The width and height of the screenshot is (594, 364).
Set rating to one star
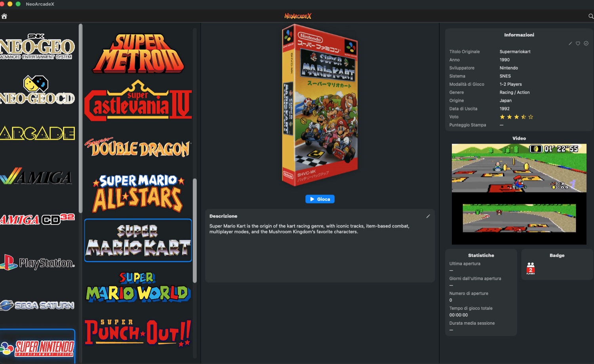[x=503, y=117]
